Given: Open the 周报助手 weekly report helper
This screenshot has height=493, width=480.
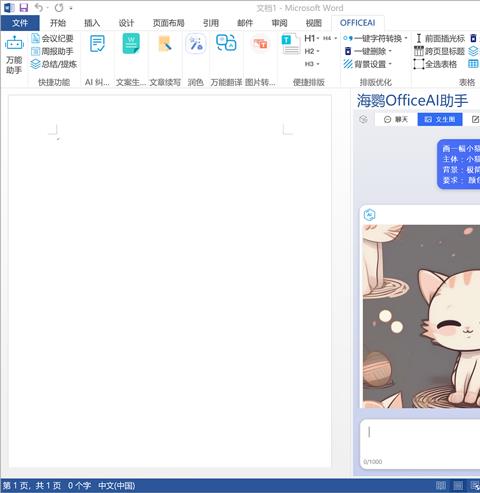Looking at the screenshot, I should 52,51.
